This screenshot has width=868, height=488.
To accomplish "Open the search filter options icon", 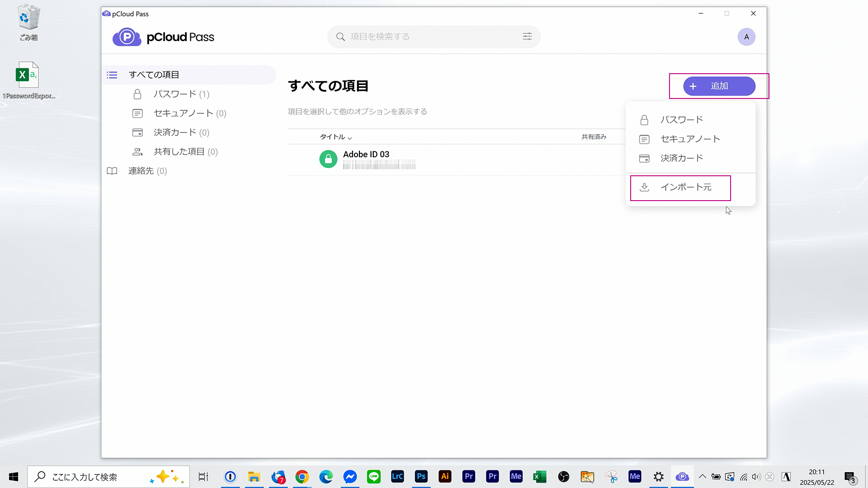I will pyautogui.click(x=527, y=37).
